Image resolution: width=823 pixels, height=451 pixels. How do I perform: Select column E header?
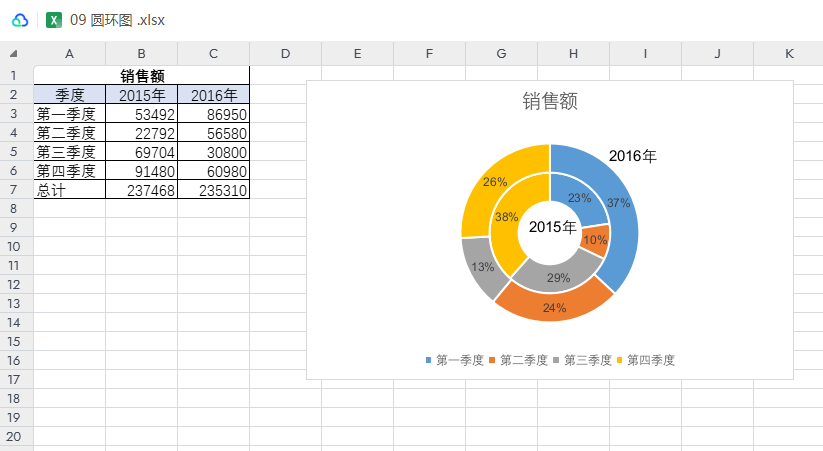[x=357, y=54]
